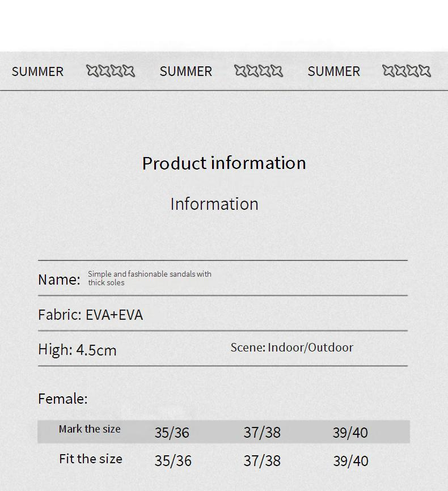Image resolution: width=448 pixels, height=491 pixels.
Task: Select the sandals name description text
Action: tap(149, 278)
